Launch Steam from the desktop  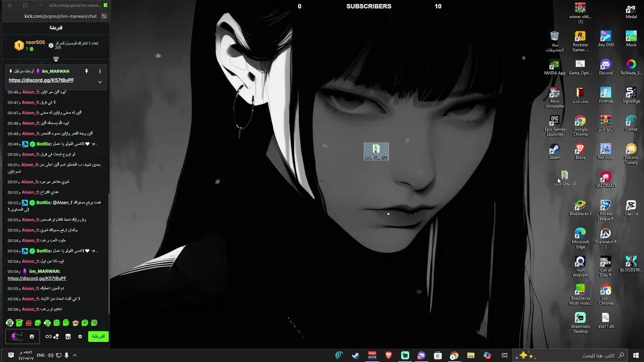[x=554, y=152]
